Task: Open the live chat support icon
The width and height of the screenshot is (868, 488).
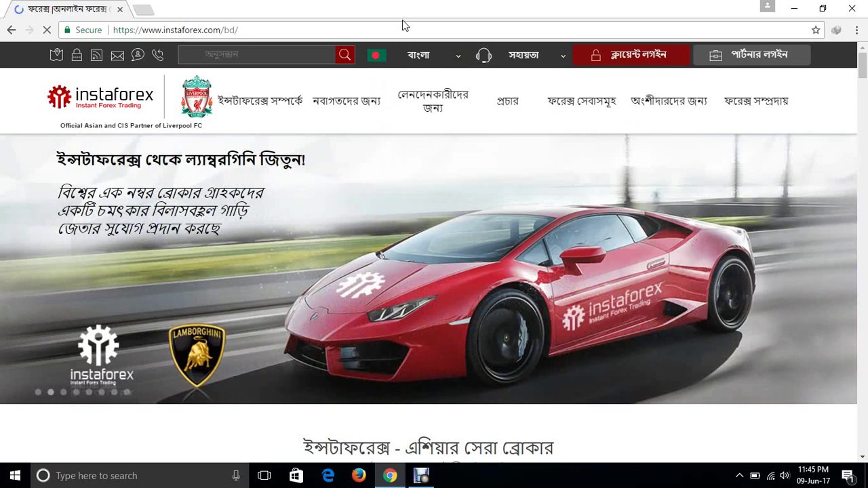Action: click(138, 55)
